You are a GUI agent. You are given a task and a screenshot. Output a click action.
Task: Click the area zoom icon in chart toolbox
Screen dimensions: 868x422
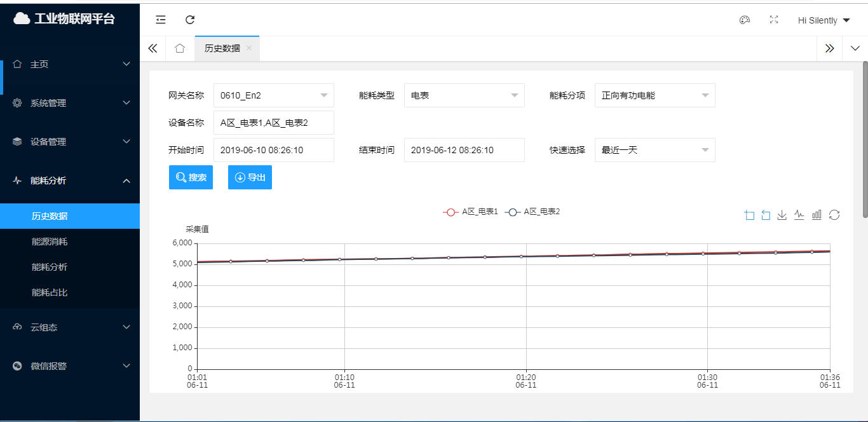(x=749, y=215)
